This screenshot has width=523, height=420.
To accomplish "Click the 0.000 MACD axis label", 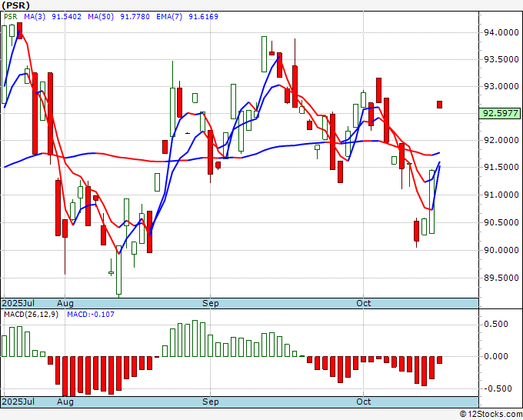I will click(496, 357).
